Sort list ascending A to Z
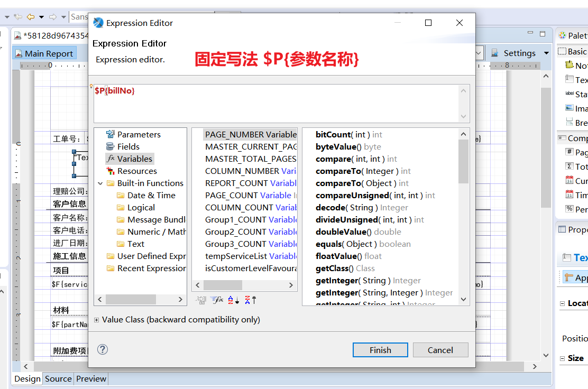The width and height of the screenshot is (588, 389). coord(233,300)
